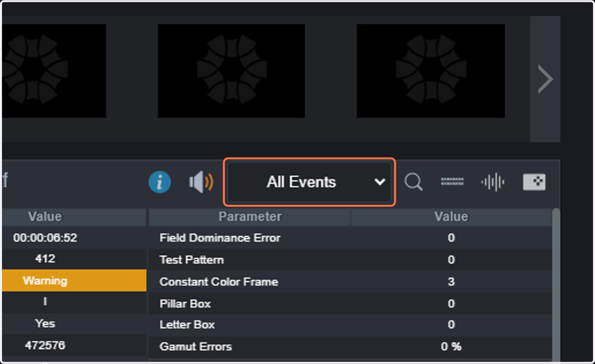Select the Gamut Errors parameter
595x364 pixels.
point(195,347)
